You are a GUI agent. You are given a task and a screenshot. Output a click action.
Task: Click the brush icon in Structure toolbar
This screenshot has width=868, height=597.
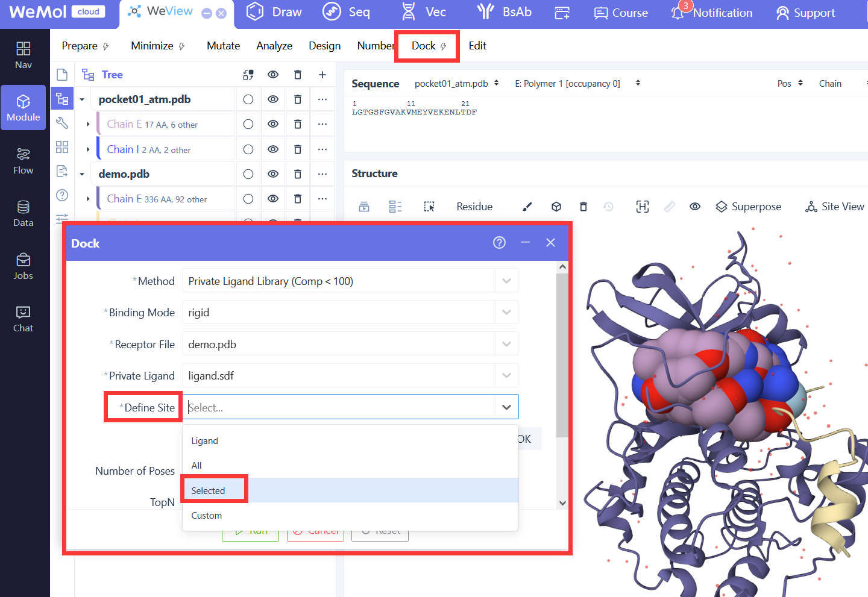527,207
